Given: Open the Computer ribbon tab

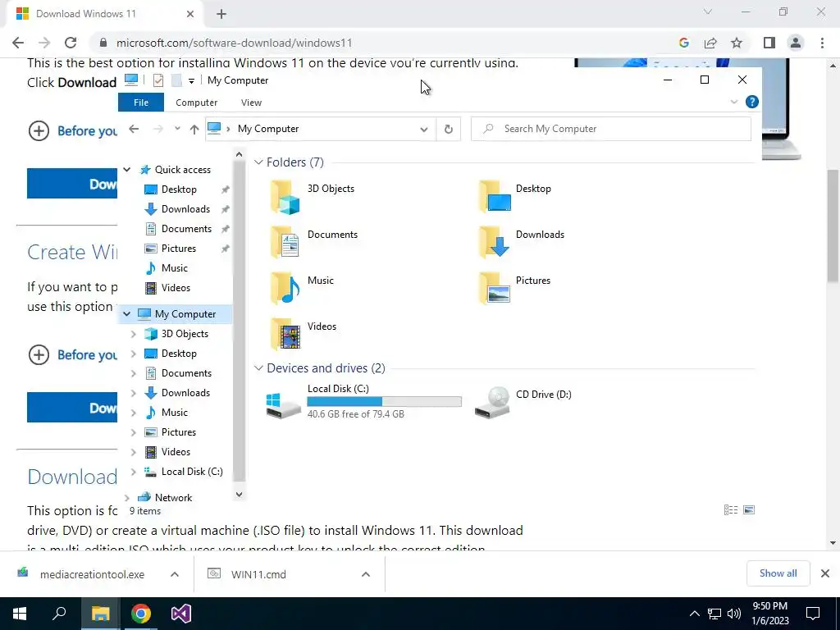Looking at the screenshot, I should (197, 103).
